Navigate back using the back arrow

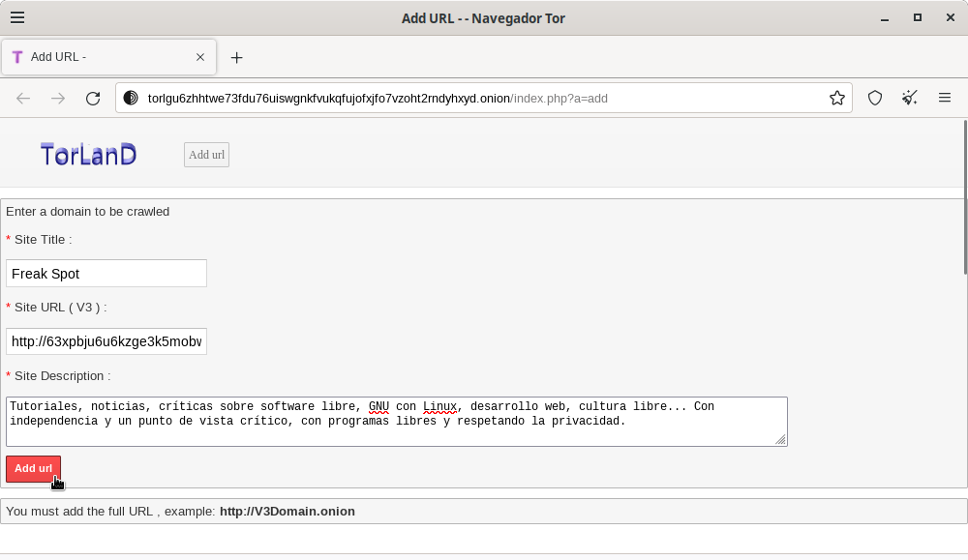(23, 98)
